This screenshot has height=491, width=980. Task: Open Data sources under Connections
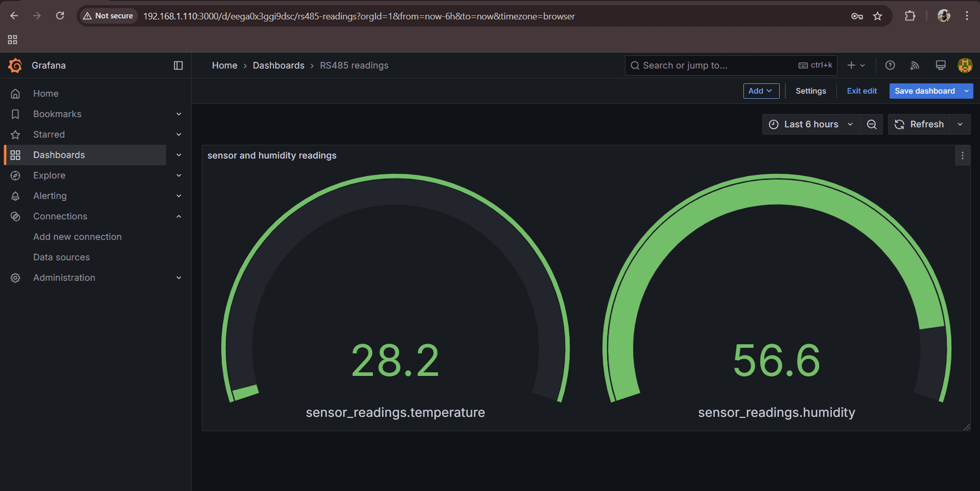61,257
